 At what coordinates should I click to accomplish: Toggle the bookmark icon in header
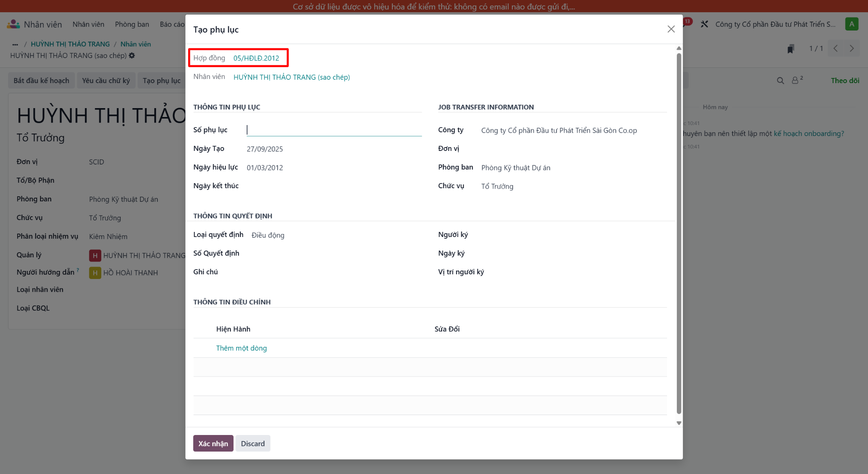point(790,49)
